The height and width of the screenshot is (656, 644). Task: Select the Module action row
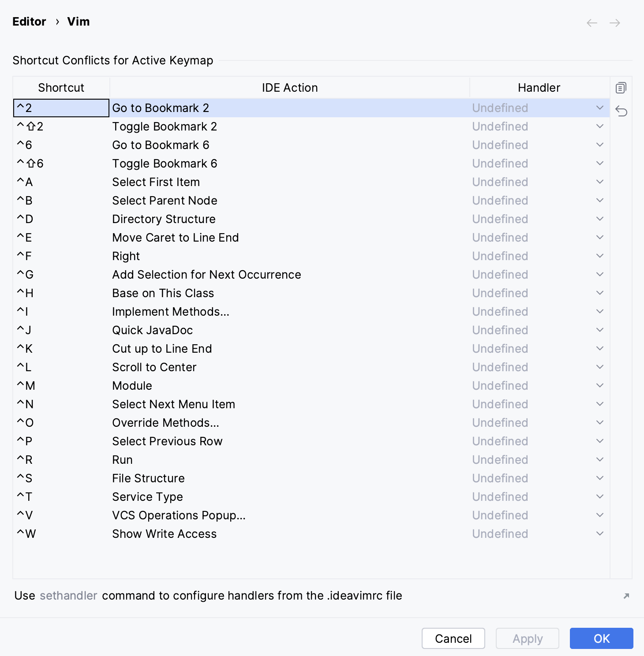pyautogui.click(x=311, y=386)
